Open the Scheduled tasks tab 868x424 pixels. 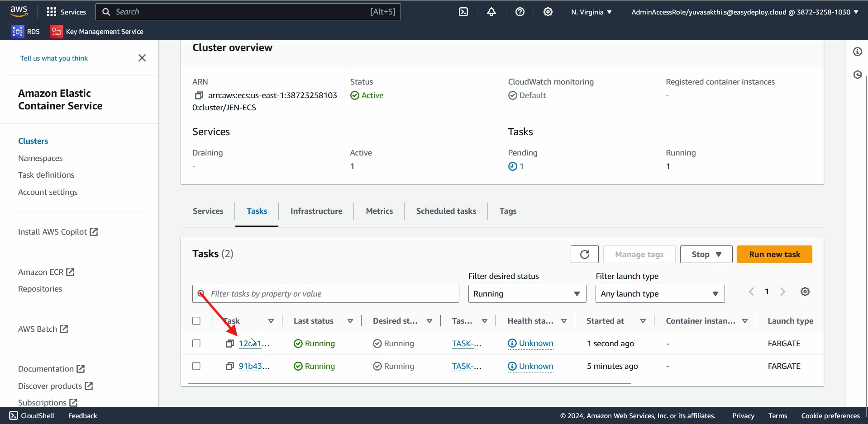coord(446,211)
